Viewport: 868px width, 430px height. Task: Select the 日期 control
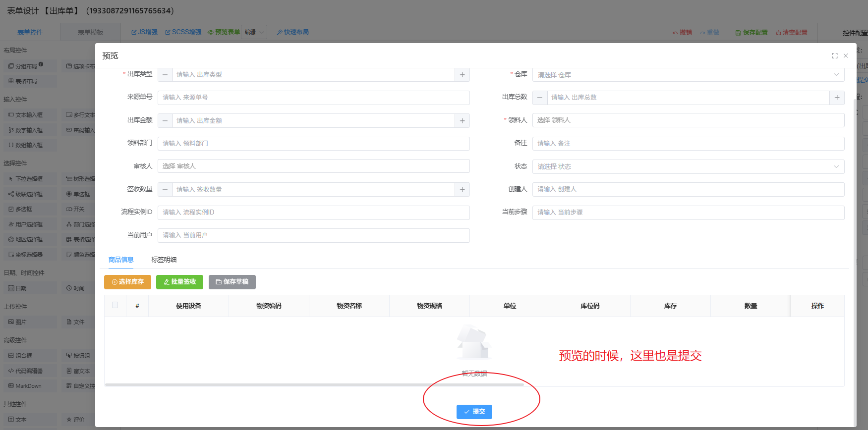tap(30, 288)
